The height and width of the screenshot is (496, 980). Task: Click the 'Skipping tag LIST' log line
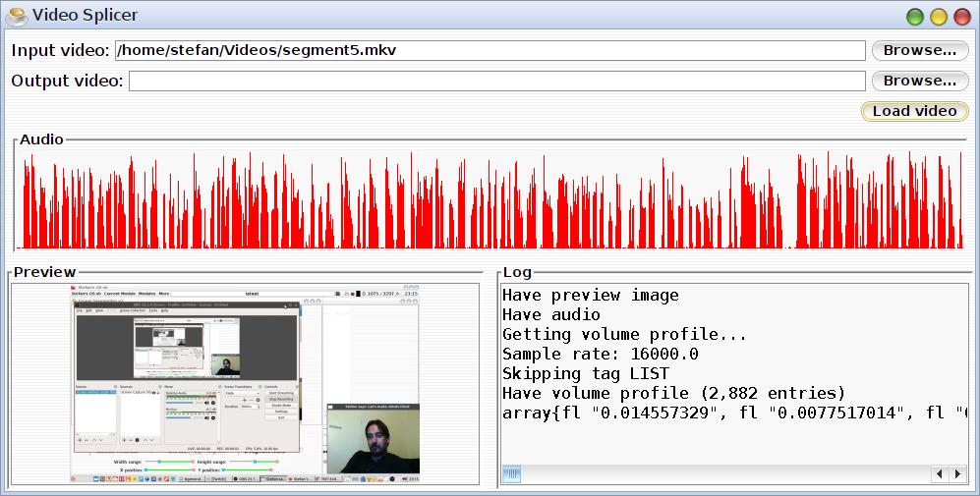[585, 373]
